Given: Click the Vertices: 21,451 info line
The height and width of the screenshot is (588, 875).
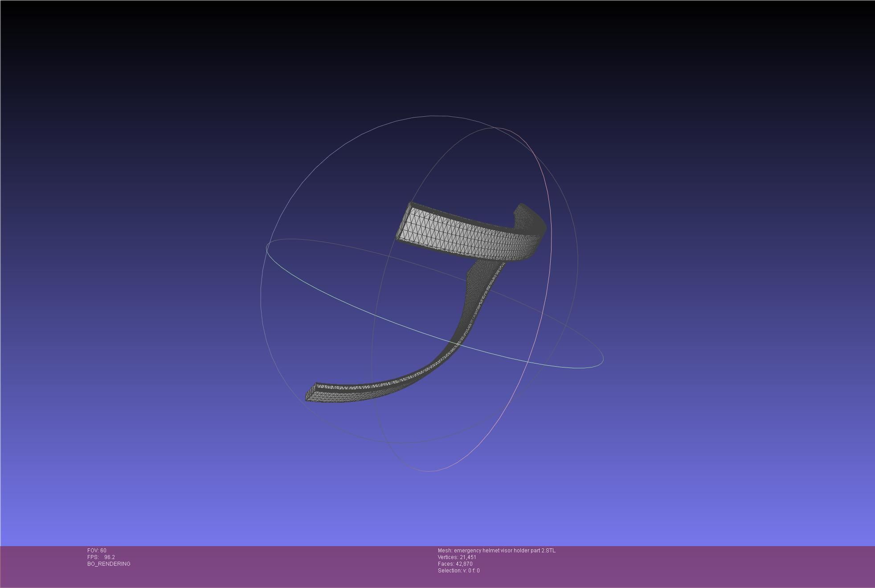Looking at the screenshot, I should point(457,557).
